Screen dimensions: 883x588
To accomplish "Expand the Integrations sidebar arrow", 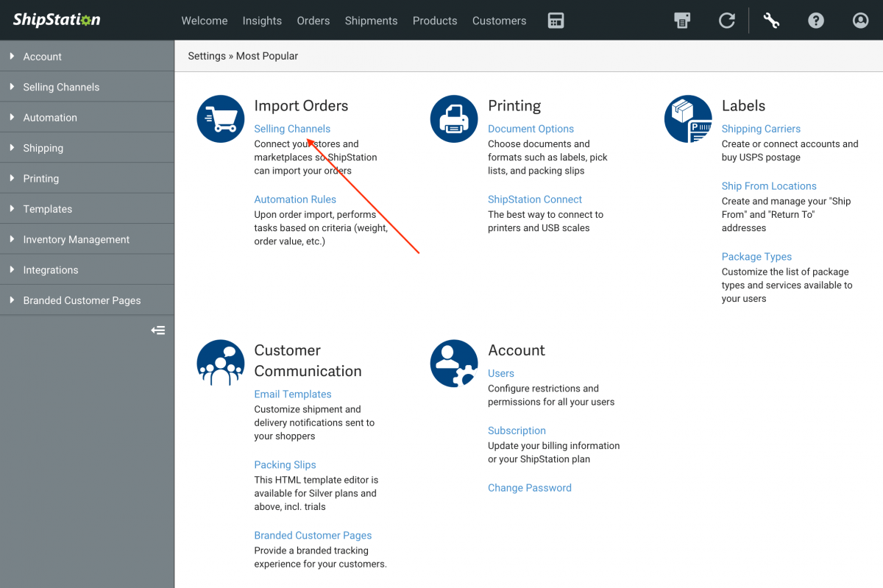I will (12, 270).
